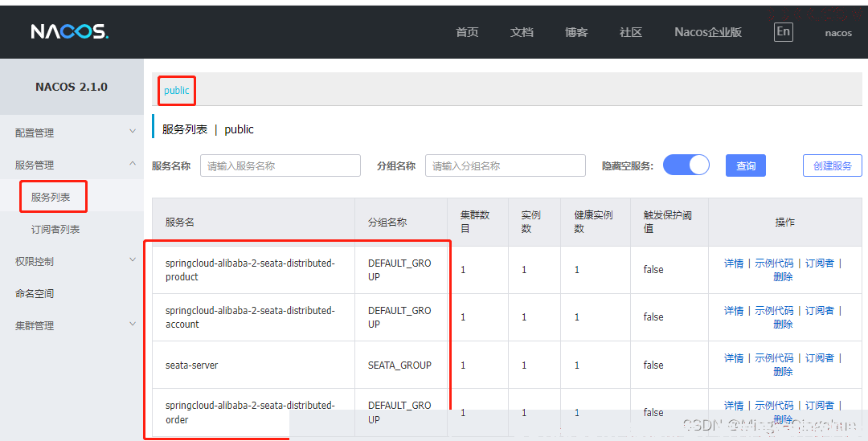
Task: Click the 服务名 column header
Action: tap(179, 222)
